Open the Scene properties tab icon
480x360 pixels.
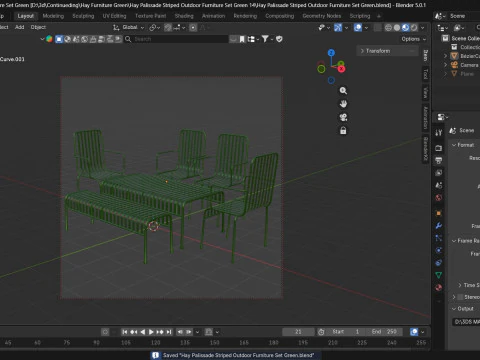pos(439,185)
